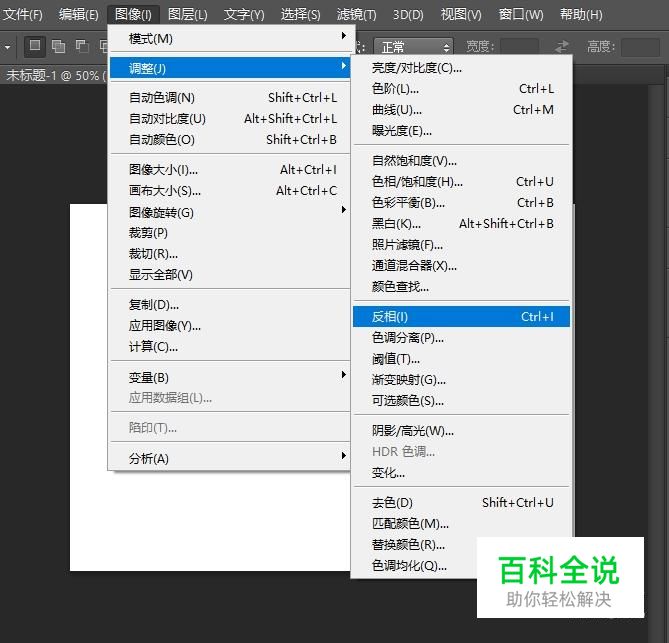Open the 帮助(H) menu
Viewport: 669px width, 643px height.
[x=581, y=15]
